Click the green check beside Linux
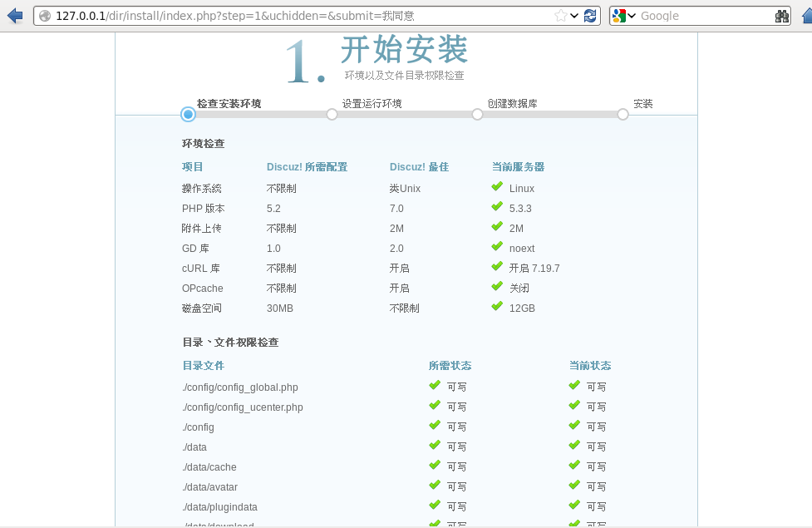Screen dimensions: 812x528 (497, 186)
